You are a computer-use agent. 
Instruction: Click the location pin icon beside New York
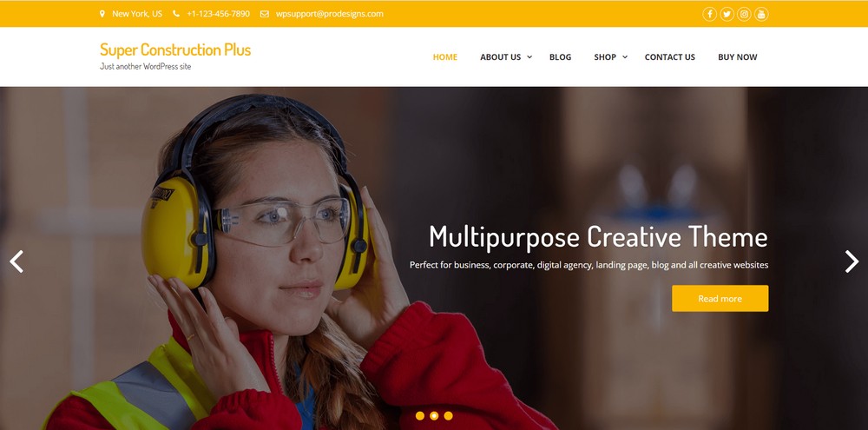point(102,14)
